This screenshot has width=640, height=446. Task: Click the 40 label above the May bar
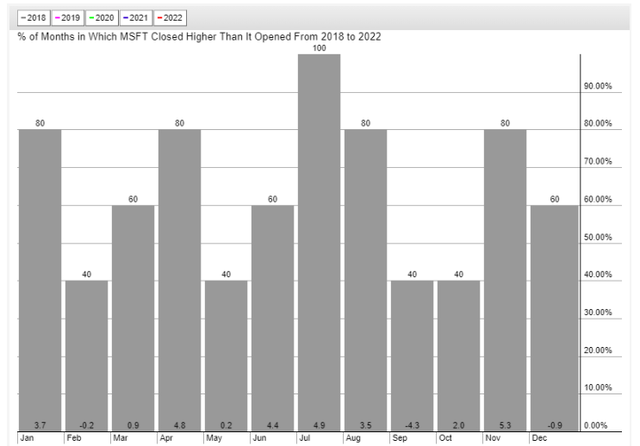[226, 274]
